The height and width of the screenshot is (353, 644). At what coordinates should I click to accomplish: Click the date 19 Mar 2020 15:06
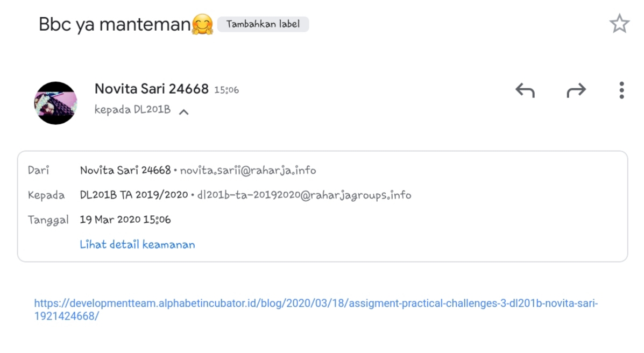(x=125, y=220)
